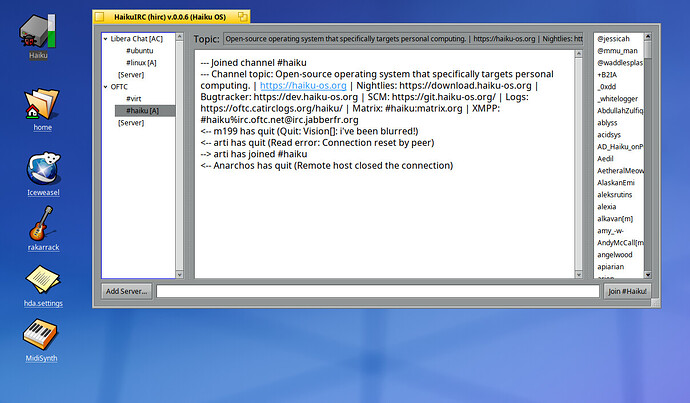Click chat log scroll down arrow

[x=579, y=274]
